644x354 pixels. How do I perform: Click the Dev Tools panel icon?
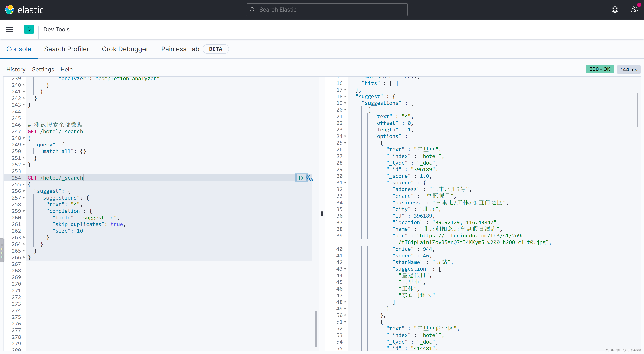point(29,29)
